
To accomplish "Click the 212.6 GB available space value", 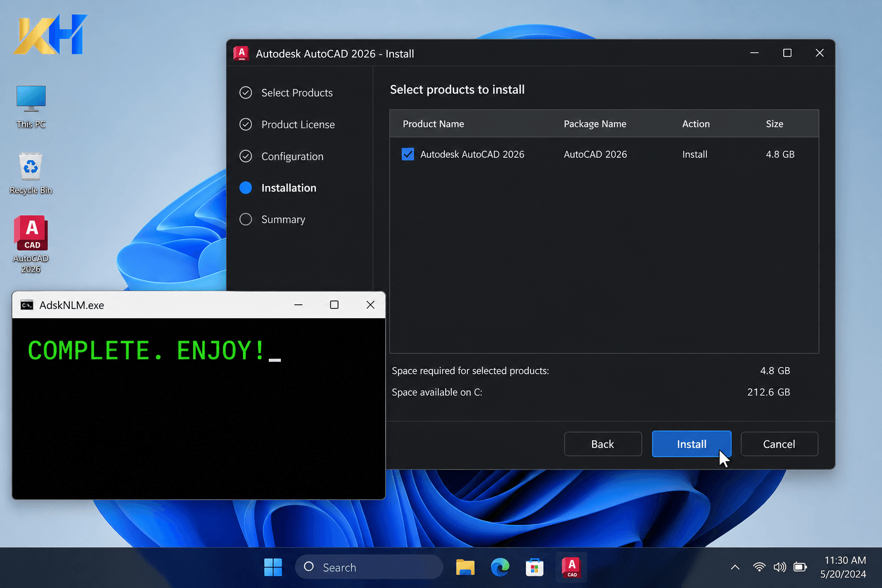I will [768, 392].
